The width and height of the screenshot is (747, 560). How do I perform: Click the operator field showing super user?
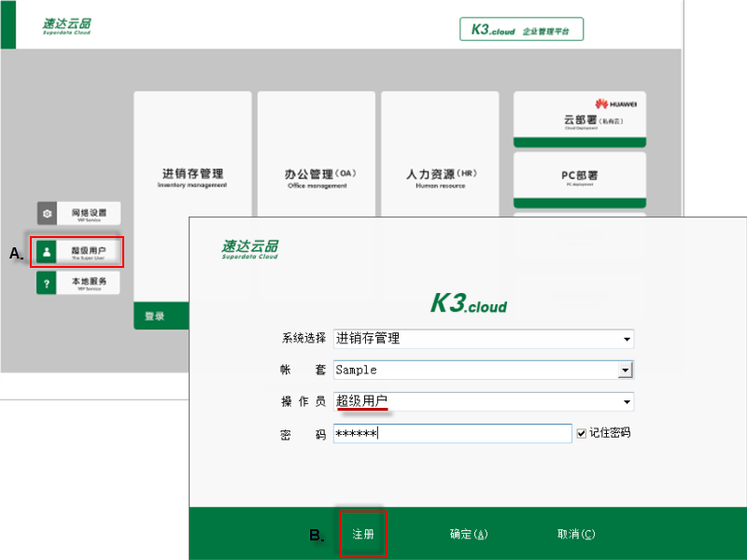coord(484,402)
